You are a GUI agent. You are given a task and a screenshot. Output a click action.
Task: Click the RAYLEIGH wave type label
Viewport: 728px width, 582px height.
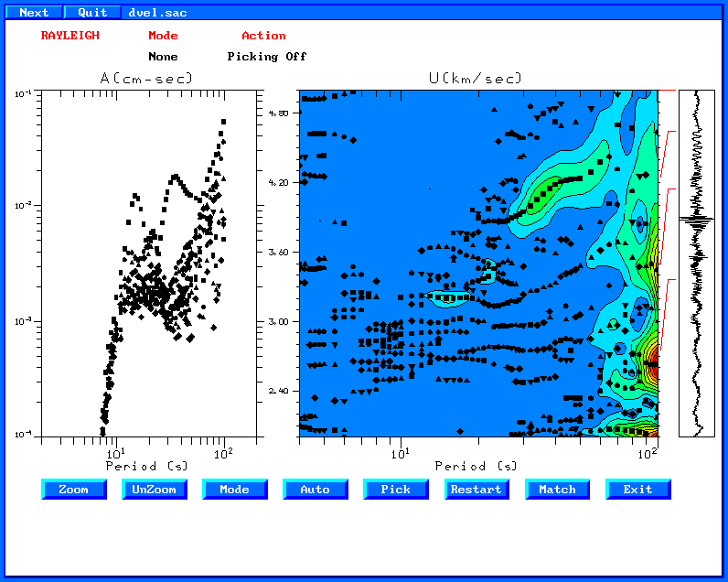tap(70, 36)
